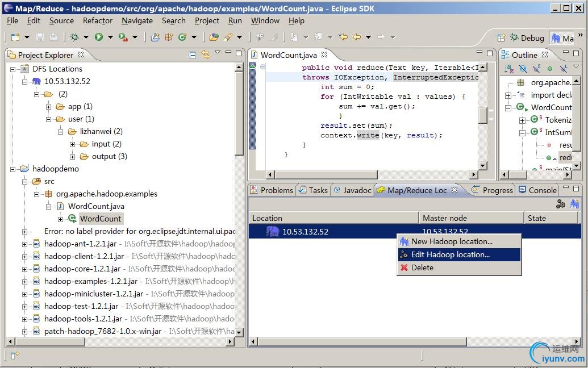Click the Save toolbar icon
This screenshot has width=588, height=368.
point(40,37)
